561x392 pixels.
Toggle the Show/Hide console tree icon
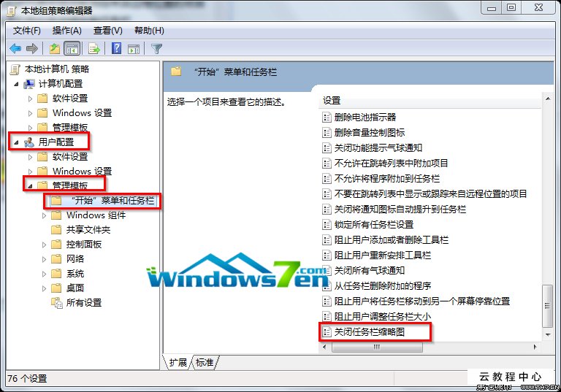click(72, 48)
